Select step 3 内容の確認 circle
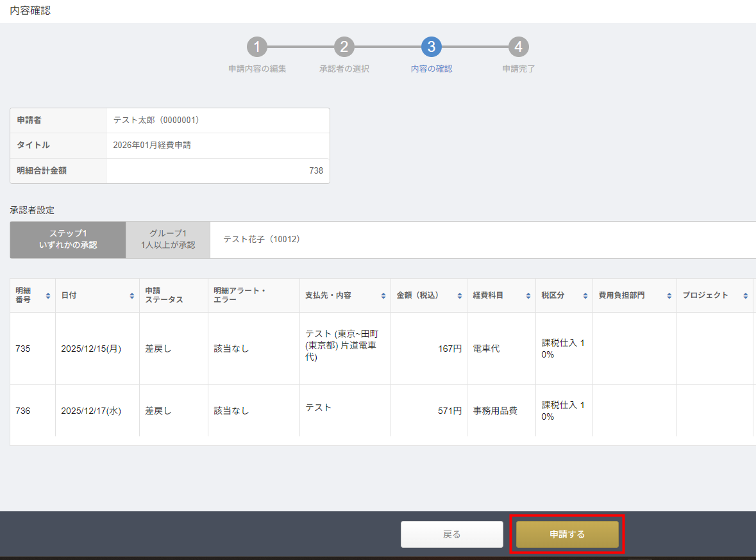Viewport: 756px width, 560px height. pos(431,47)
